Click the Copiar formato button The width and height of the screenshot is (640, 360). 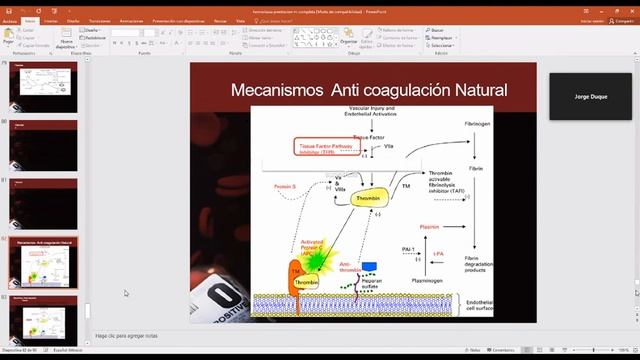(x=33, y=45)
